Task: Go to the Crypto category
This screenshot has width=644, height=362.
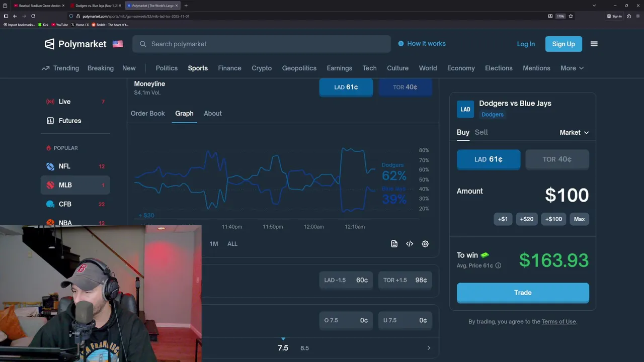Action: [262, 68]
